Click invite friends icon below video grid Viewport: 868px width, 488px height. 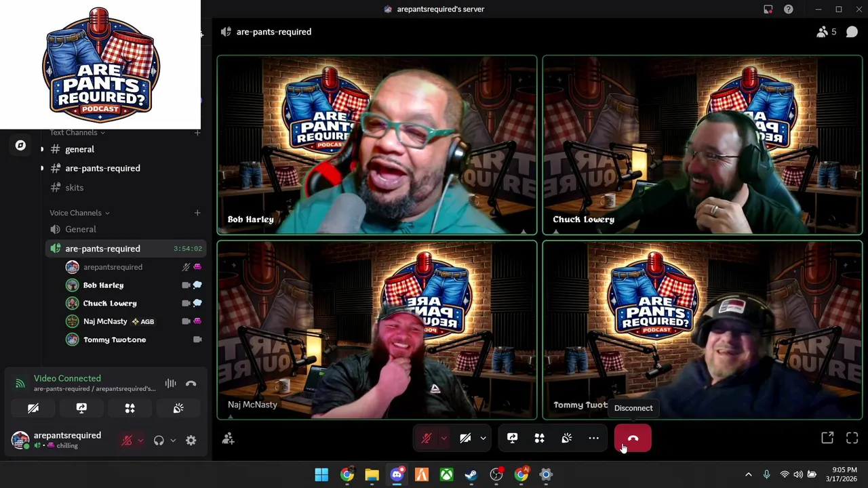(x=228, y=439)
